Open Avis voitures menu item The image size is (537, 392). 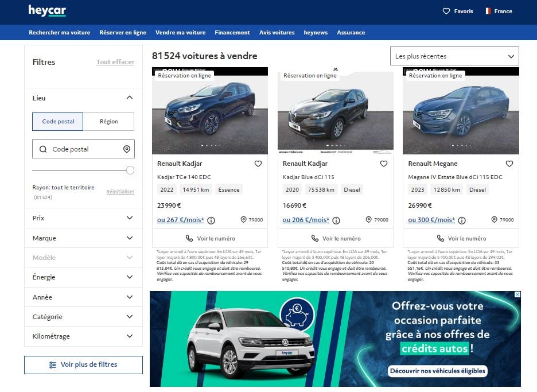(x=277, y=33)
